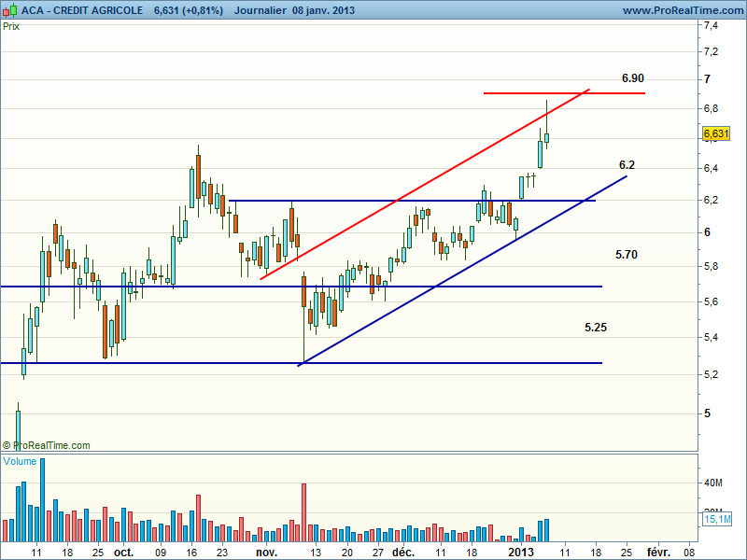Click the tallest red volume bar in November
This screenshot has height=560, width=747.
click(303, 511)
